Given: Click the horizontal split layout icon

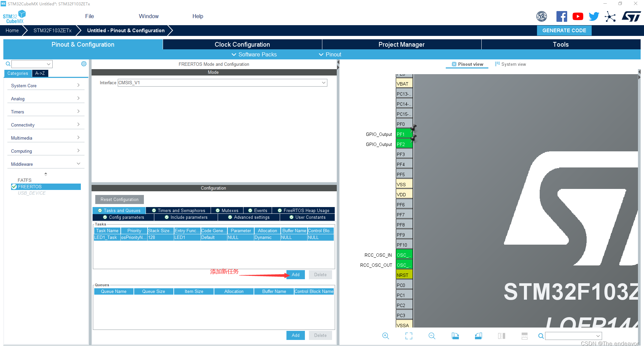Looking at the screenshot, I should pyautogui.click(x=525, y=336).
